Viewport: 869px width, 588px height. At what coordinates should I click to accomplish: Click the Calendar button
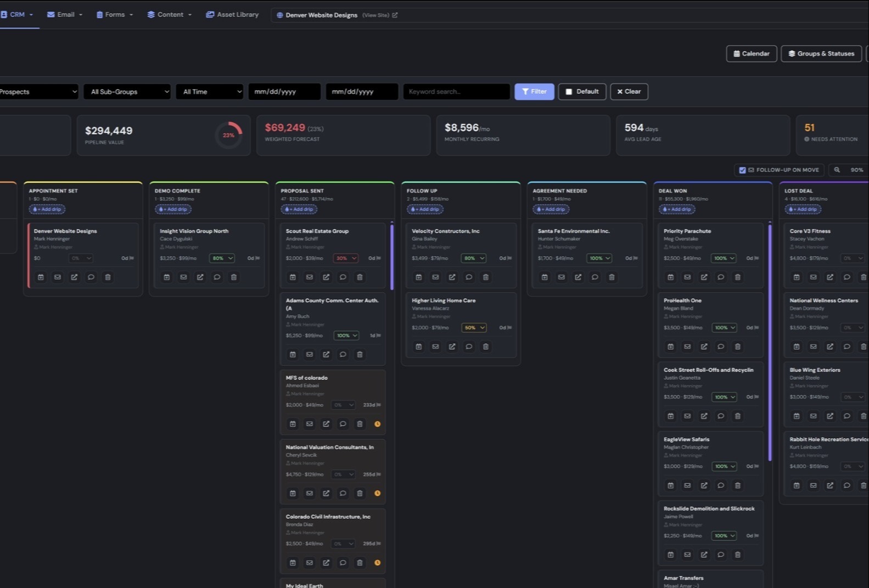(752, 54)
